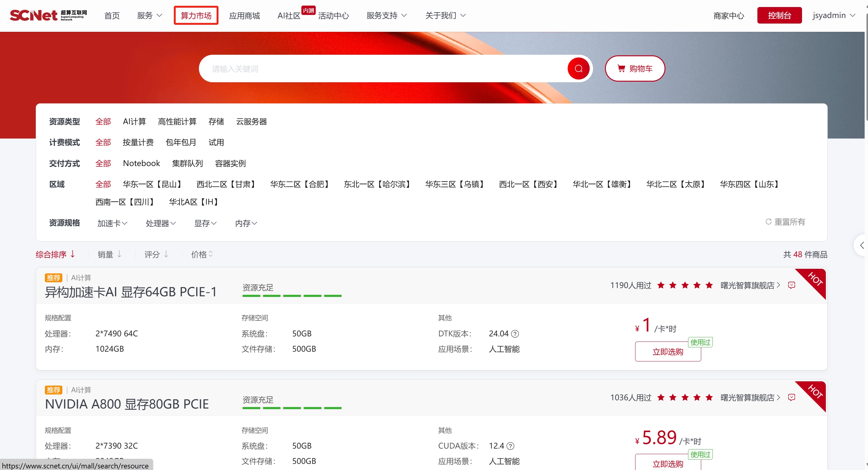
Task: Open the 显存 spec dropdown
Action: click(205, 223)
